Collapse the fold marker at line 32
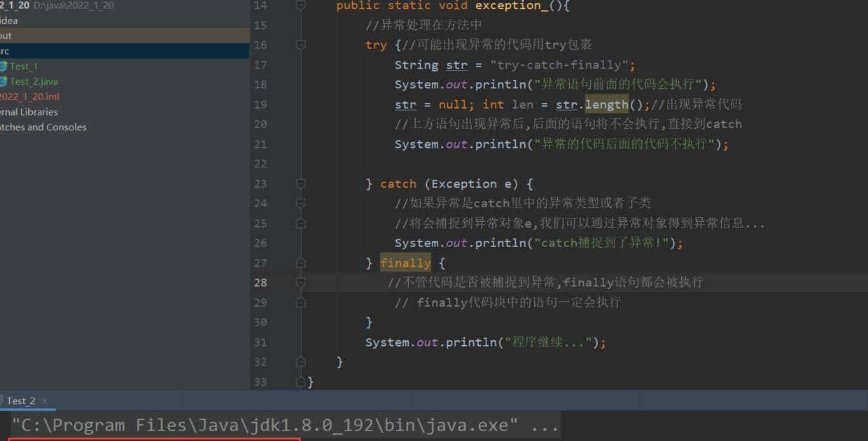This screenshot has height=441, width=868. click(301, 362)
